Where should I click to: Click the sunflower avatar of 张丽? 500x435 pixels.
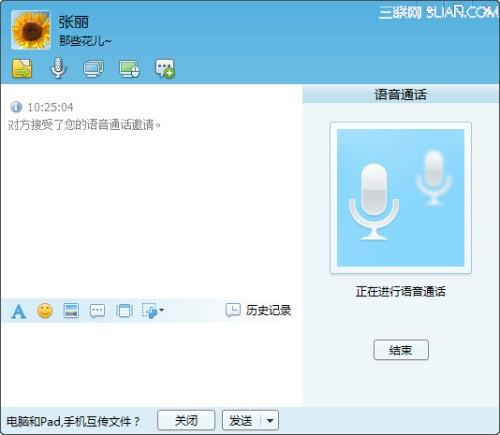[x=31, y=30]
